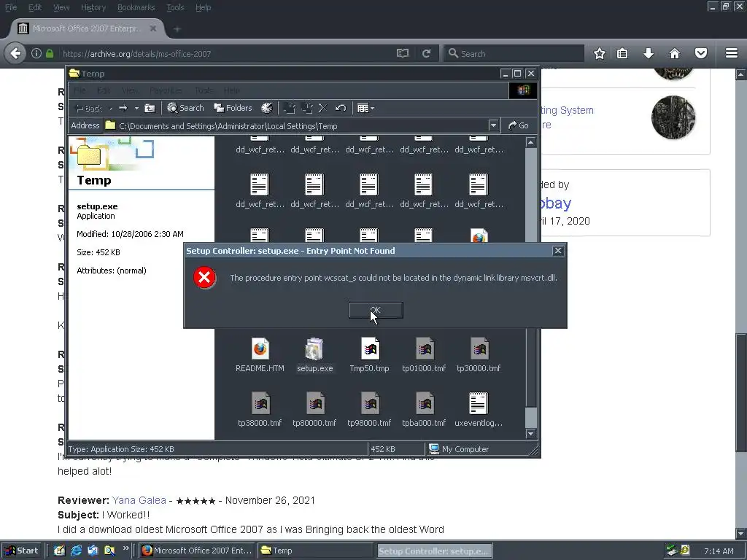
Task: Toggle Folders pane in Temp window
Action: 233,108
